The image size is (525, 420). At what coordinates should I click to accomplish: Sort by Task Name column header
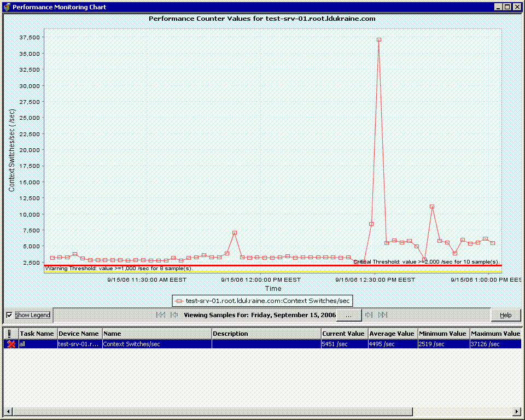[x=37, y=334]
